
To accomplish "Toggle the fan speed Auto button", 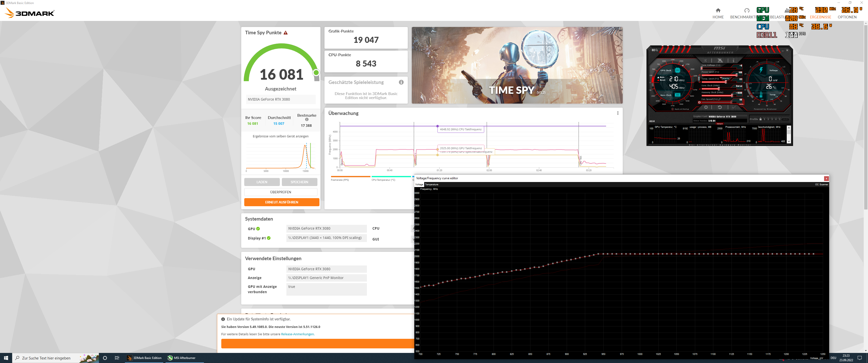I will [741, 104].
